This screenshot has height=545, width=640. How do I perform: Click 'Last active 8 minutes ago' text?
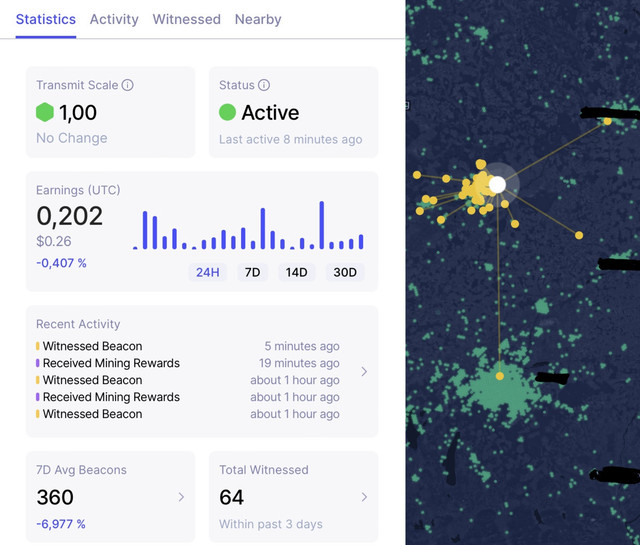tap(291, 139)
